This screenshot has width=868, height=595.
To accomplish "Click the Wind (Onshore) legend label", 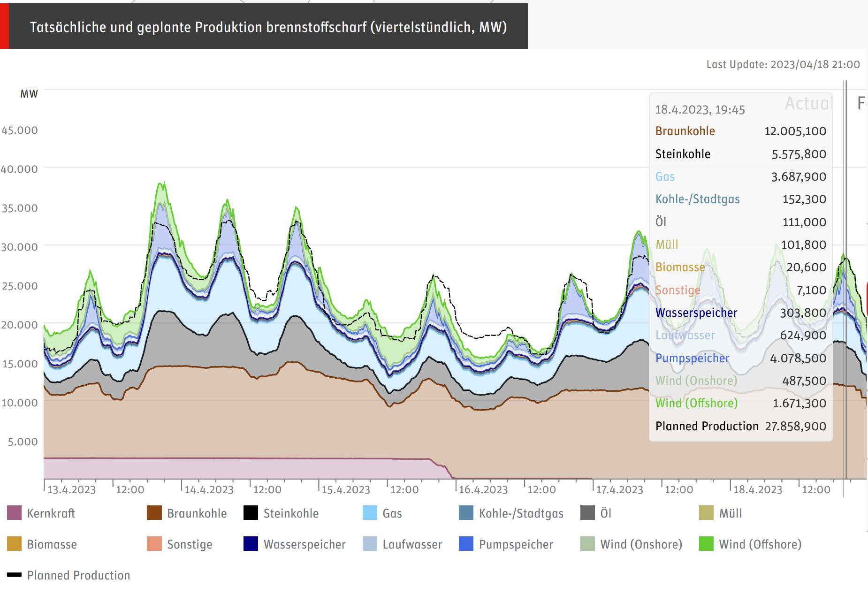I will coord(641,544).
